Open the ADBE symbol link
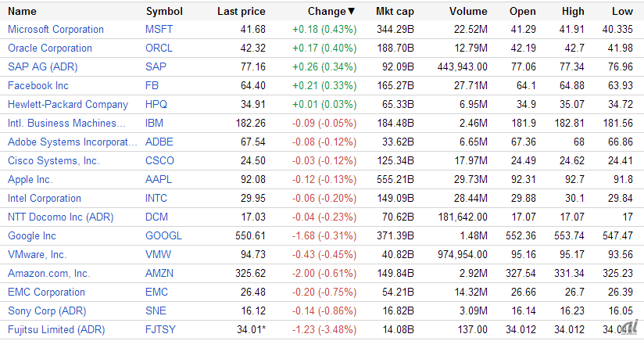The height and width of the screenshot is (341, 644). point(159,142)
